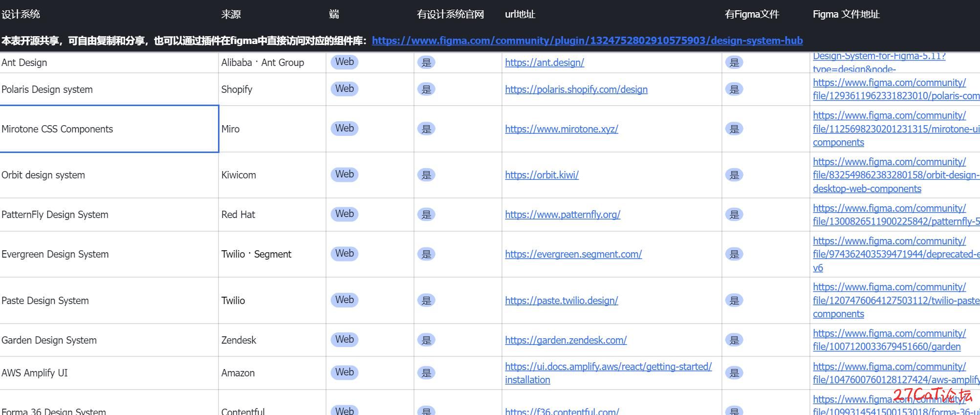The image size is (980, 415).
Task: Open the design-system-hub Figma plugin link
Action: point(587,41)
